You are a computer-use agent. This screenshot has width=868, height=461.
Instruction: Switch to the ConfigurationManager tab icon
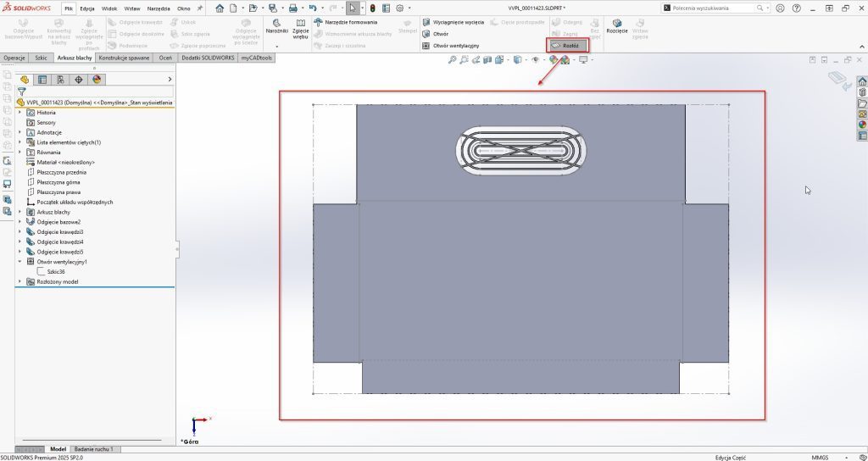[x=60, y=80]
